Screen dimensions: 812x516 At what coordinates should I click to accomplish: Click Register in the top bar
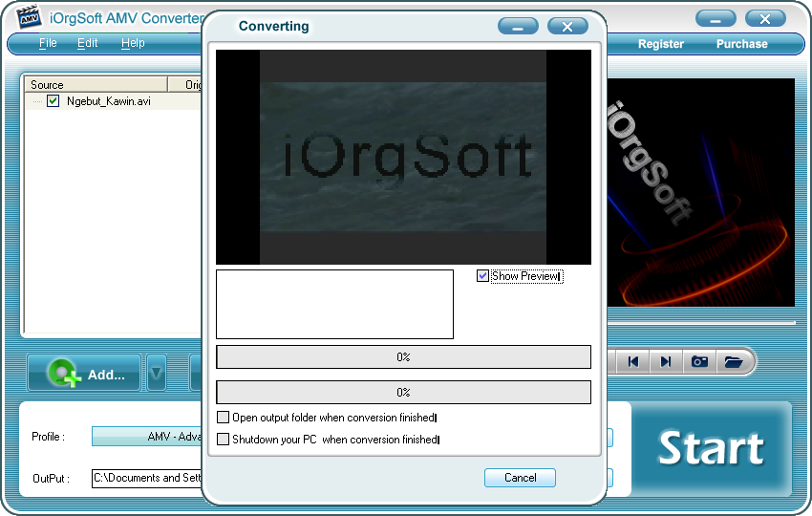point(661,44)
